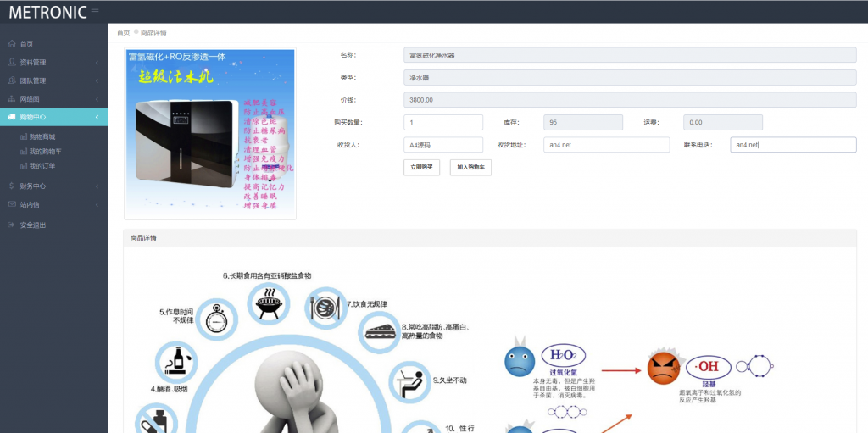The width and height of the screenshot is (868, 433).
Task: Click the logout icon for 安全退出
Action: pos(10,225)
